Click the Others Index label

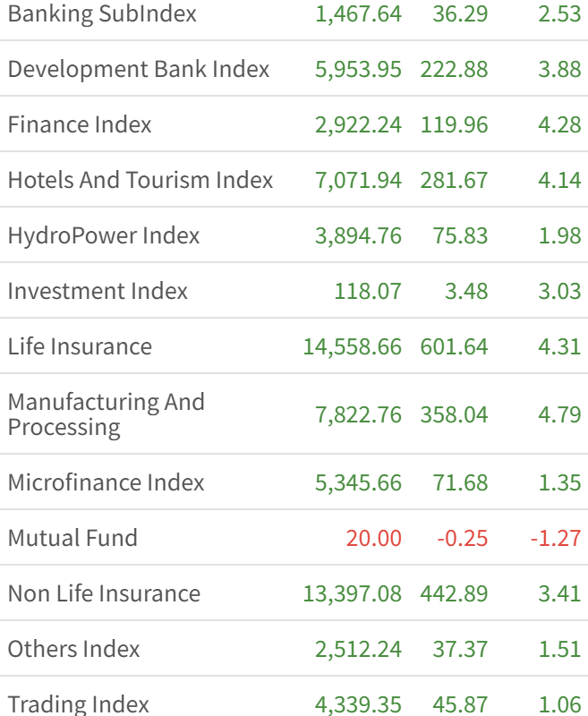(x=73, y=650)
